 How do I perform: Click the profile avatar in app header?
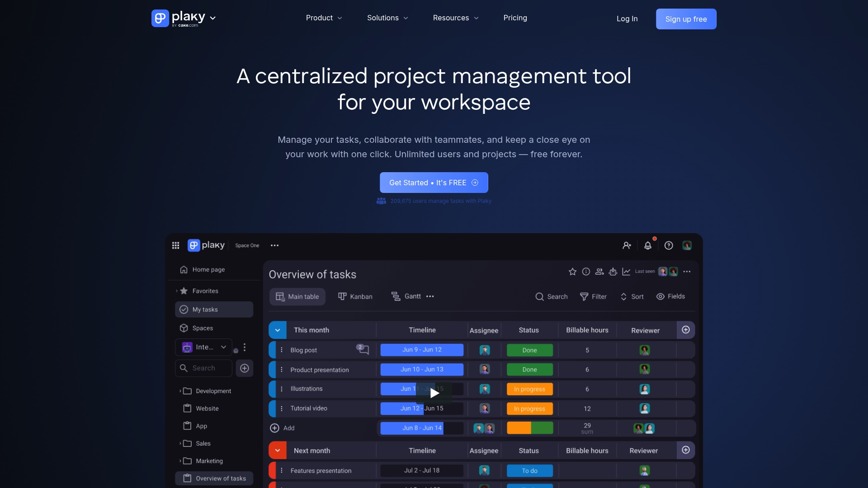[687, 245]
